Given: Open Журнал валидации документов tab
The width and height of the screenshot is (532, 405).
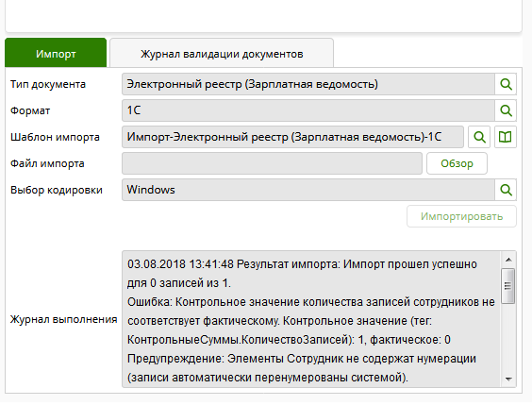Looking at the screenshot, I should tap(222, 53).
